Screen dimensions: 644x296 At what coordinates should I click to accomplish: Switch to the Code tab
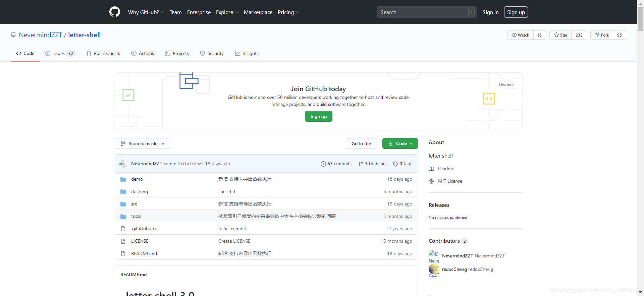[25, 53]
